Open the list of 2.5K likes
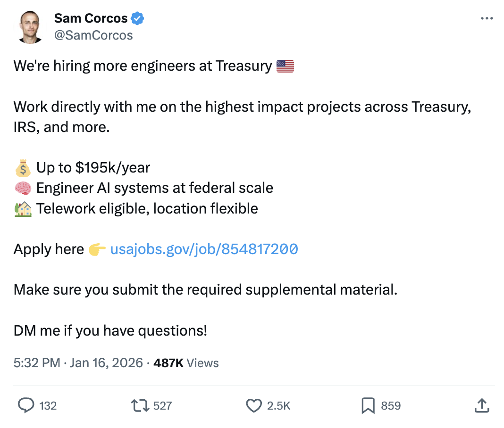The image size is (504, 428). pyautogui.click(x=279, y=405)
